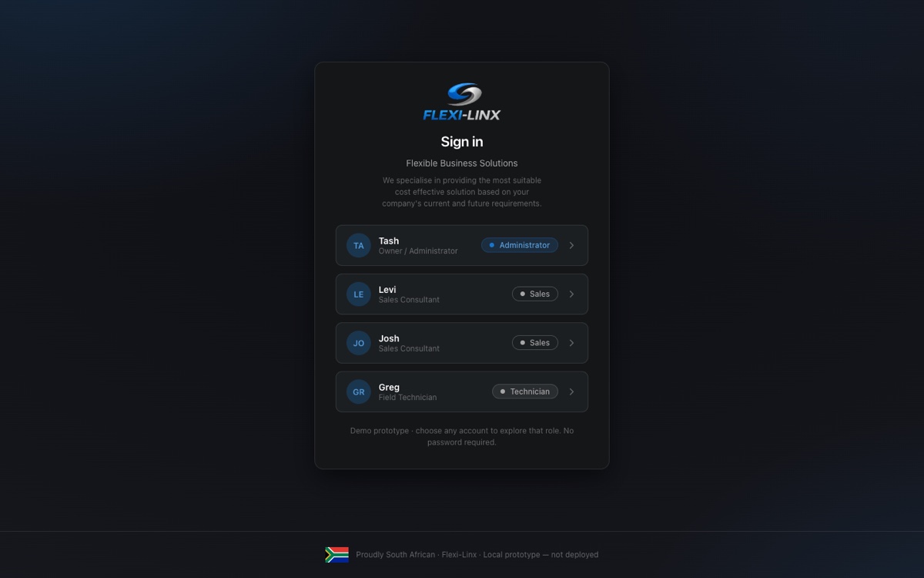This screenshot has width=924, height=578.
Task: Click the Sales badge on Josh's row
Action: point(535,343)
